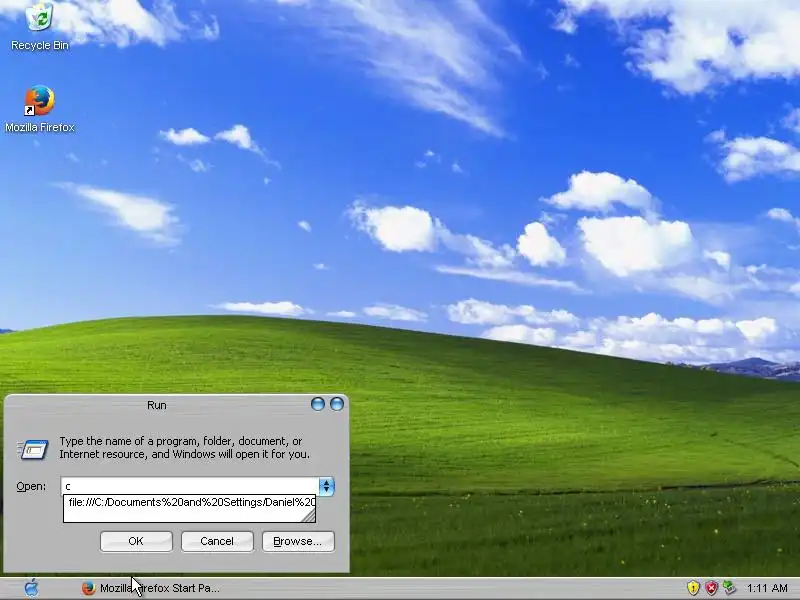The height and width of the screenshot is (600, 800).
Task: Confirm with the OK button
Action: point(136,541)
